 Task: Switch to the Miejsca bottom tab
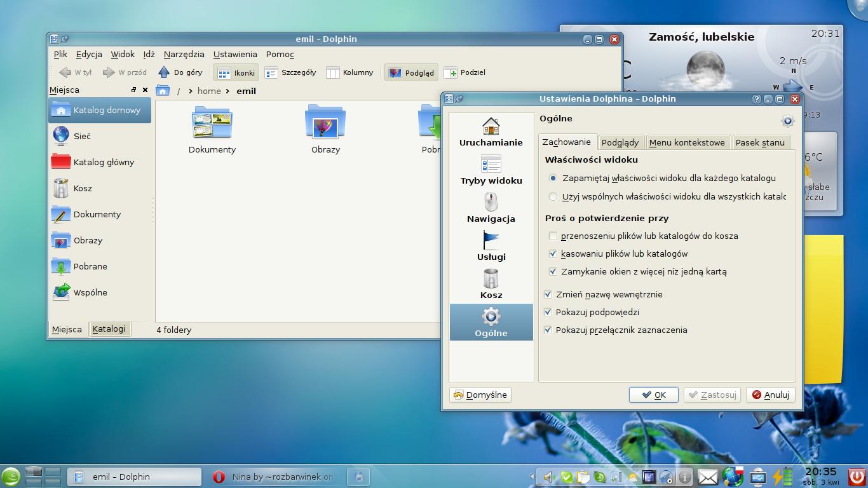tap(67, 329)
